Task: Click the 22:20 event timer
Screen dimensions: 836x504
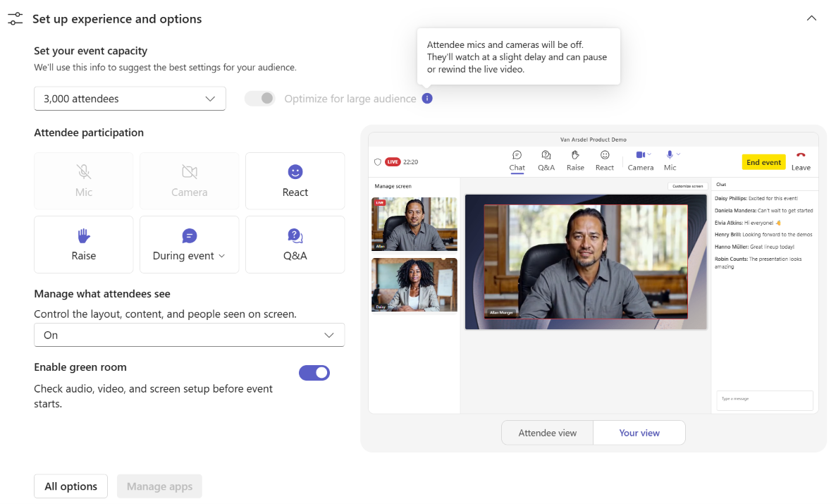Action: tap(410, 162)
